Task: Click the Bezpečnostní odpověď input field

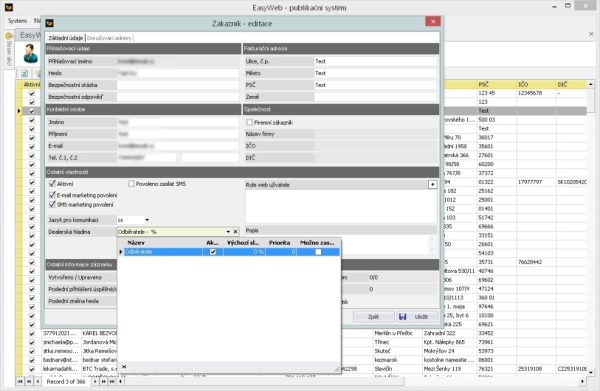Action: tap(178, 97)
